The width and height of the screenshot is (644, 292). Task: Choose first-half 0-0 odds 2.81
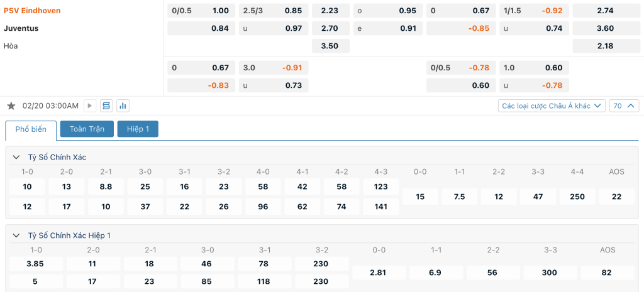pyautogui.click(x=379, y=273)
